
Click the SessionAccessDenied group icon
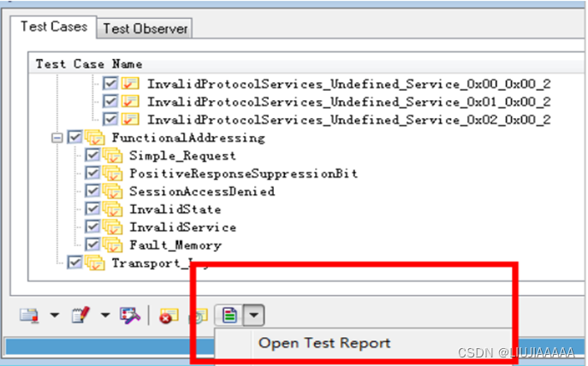point(112,192)
